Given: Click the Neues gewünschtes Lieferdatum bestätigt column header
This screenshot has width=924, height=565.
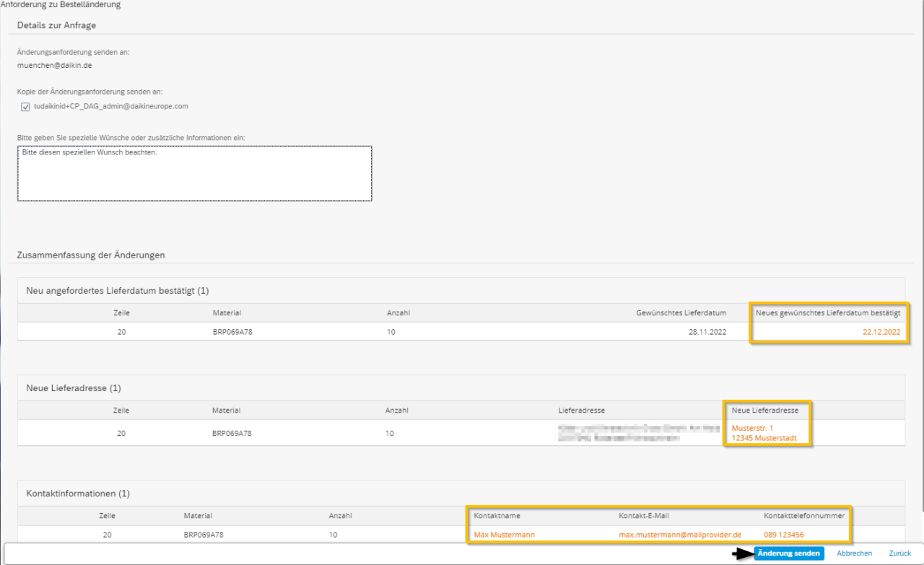Looking at the screenshot, I should [x=828, y=312].
